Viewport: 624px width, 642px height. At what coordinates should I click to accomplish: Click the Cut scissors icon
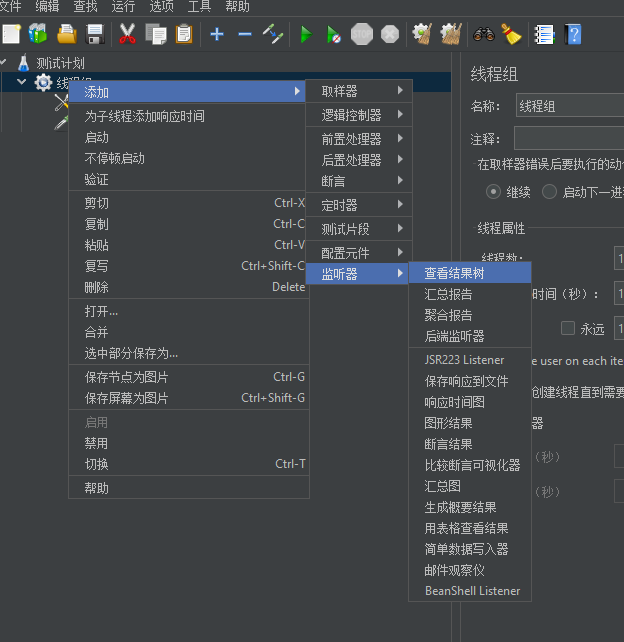click(x=127, y=34)
